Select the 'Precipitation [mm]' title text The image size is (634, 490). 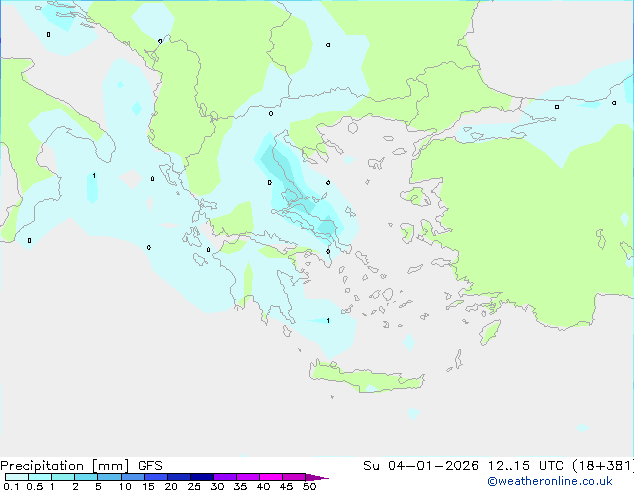point(64,466)
